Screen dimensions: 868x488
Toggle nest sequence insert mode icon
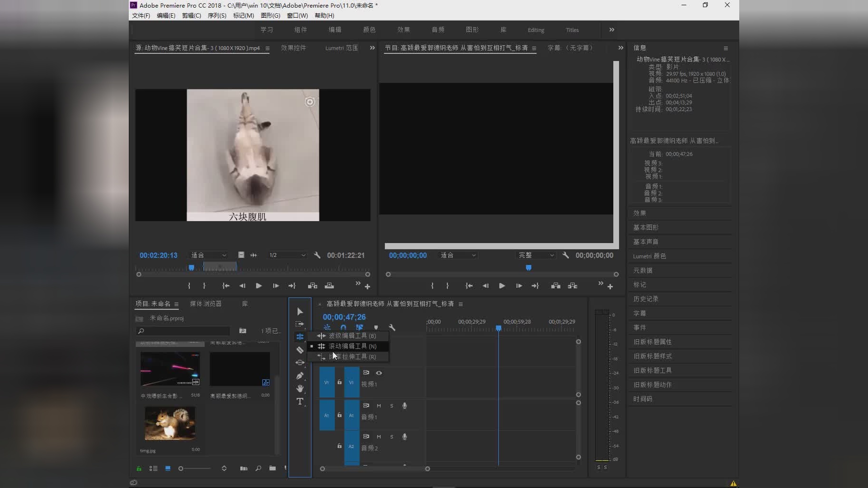(327, 327)
